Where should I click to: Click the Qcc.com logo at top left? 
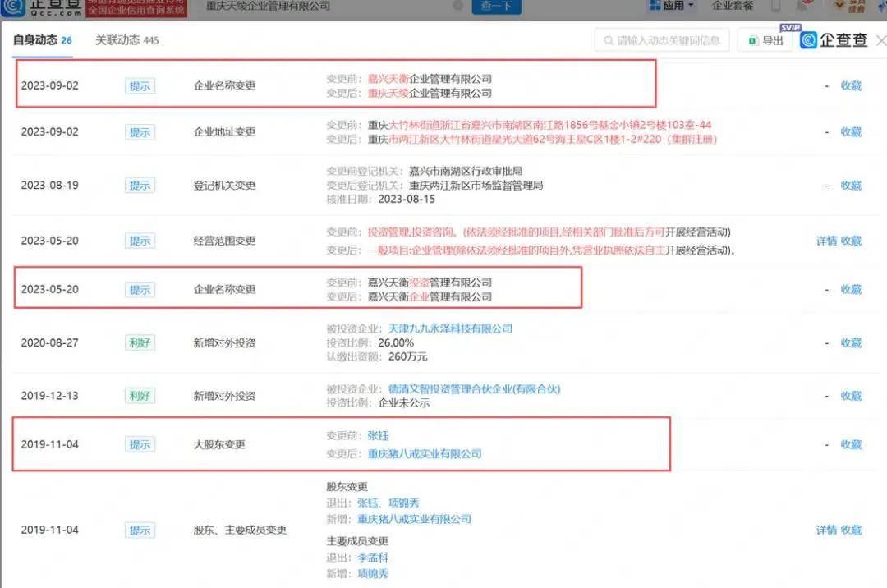(42, 7)
